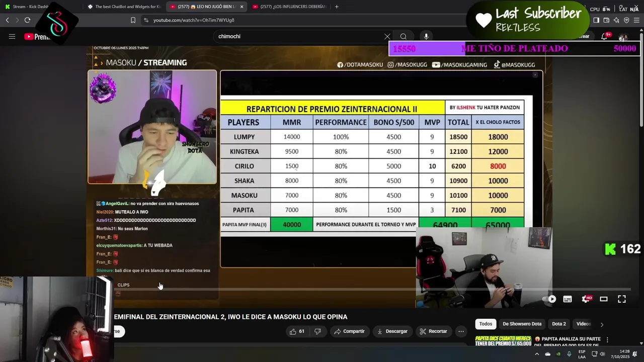Open PAPITA DICE CUANTO MERECE thumbnail

503,341
